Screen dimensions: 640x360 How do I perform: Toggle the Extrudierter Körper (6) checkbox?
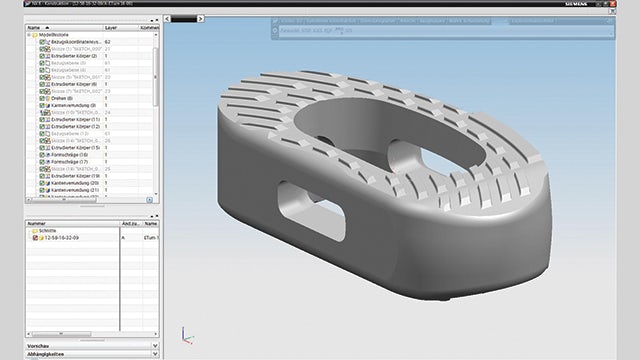point(42,84)
